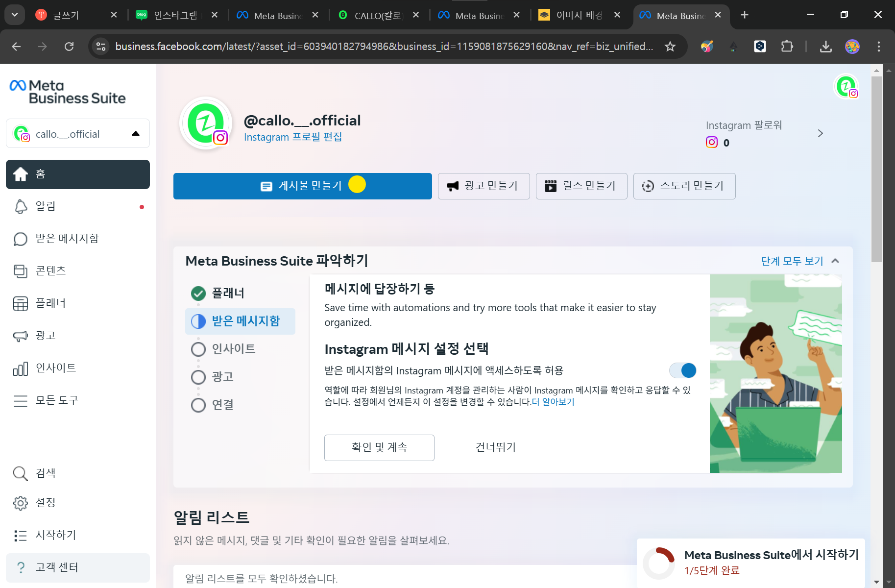This screenshot has width=895, height=588.
Task: Click the browser address bar URL
Action: [384, 47]
